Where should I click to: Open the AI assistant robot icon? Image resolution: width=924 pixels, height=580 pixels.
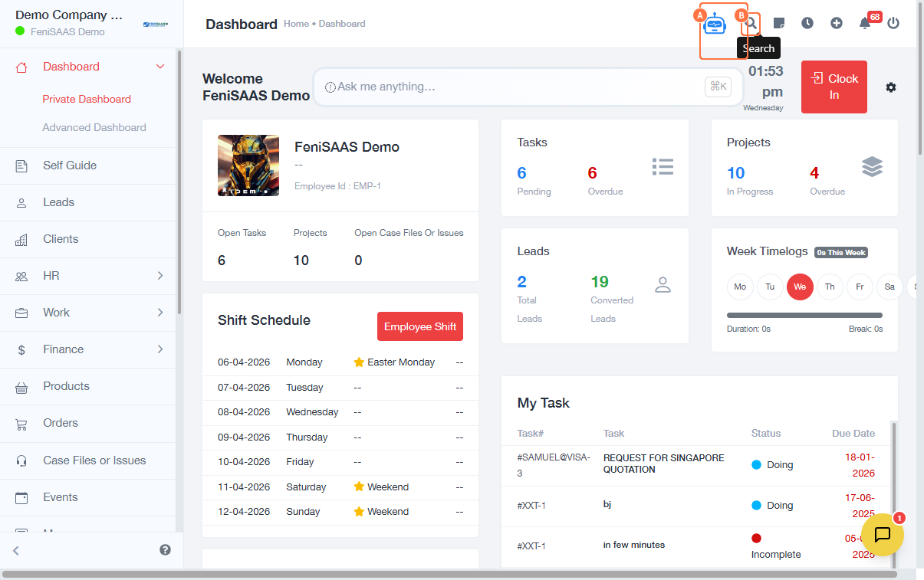click(715, 24)
